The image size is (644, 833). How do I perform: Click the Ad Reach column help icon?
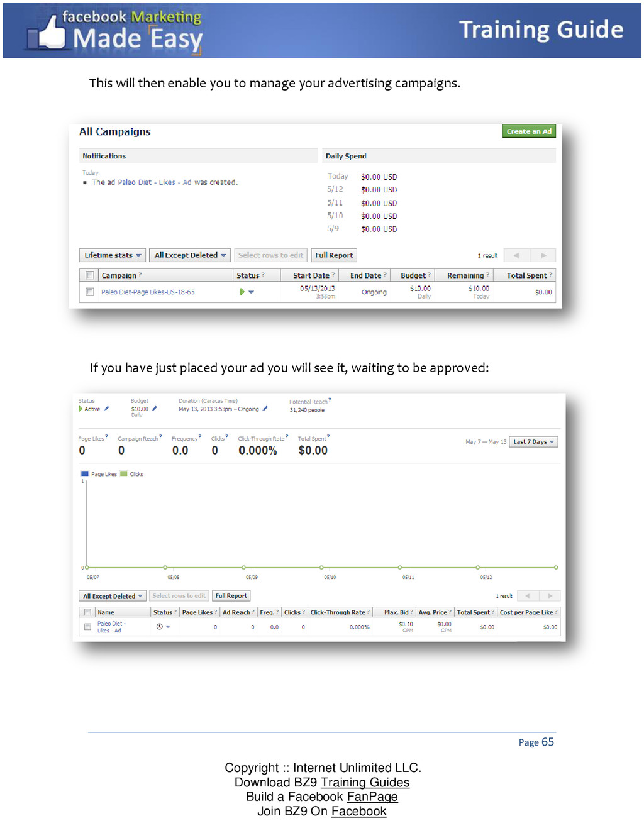253,612
